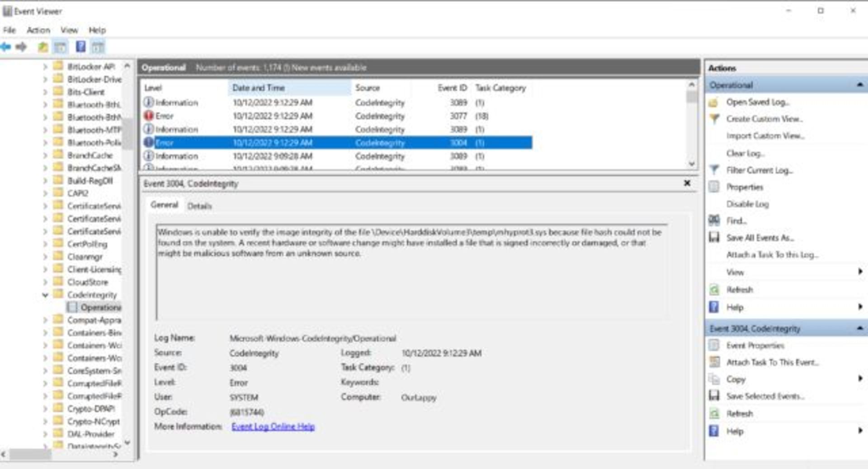Click the Attach Task To This Event icon
The height and width of the screenshot is (469, 868).
[x=714, y=362]
